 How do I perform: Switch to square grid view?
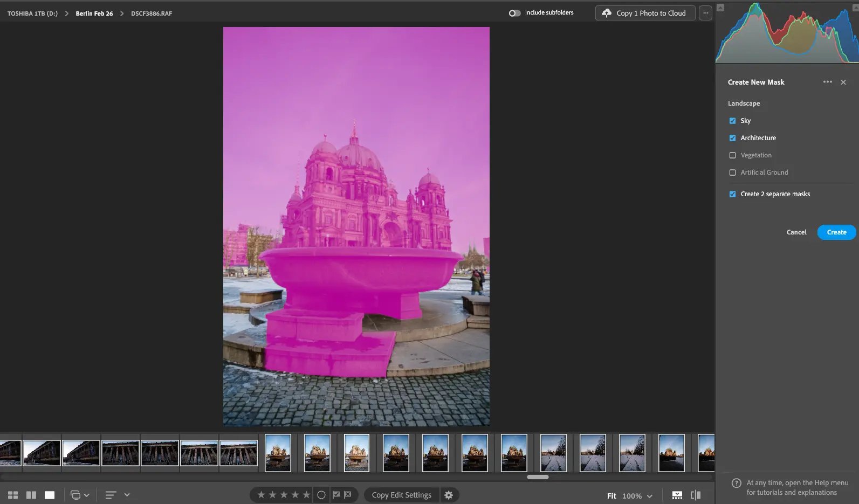point(31,495)
